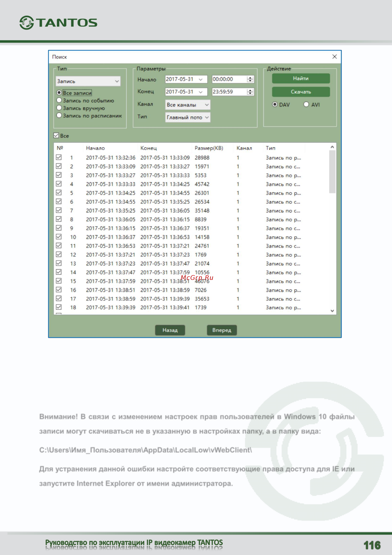Select Запись по событию radio option

59,100
